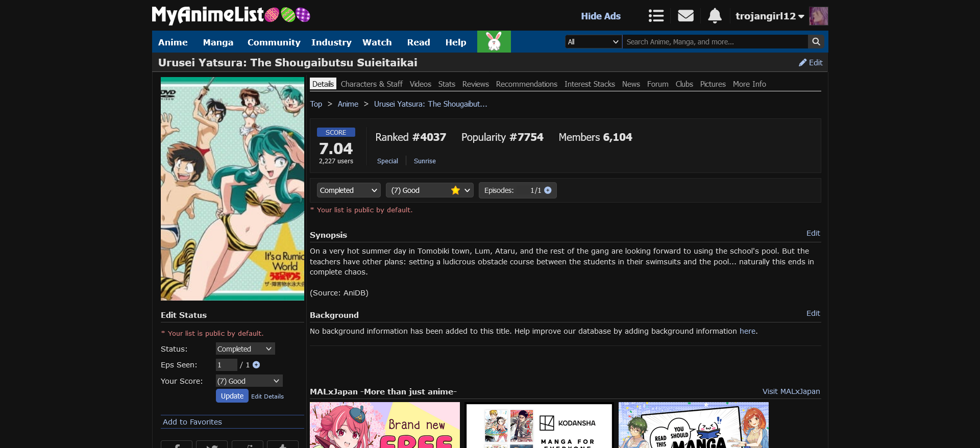Screen dimensions: 980x448
Task: Focus the Eps Seen input field
Action: [227, 365]
